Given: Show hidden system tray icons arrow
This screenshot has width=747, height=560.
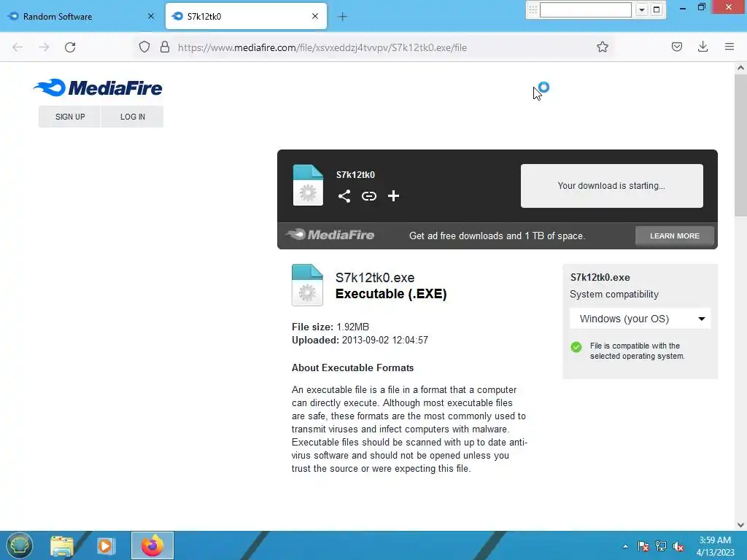Looking at the screenshot, I should 625,546.
